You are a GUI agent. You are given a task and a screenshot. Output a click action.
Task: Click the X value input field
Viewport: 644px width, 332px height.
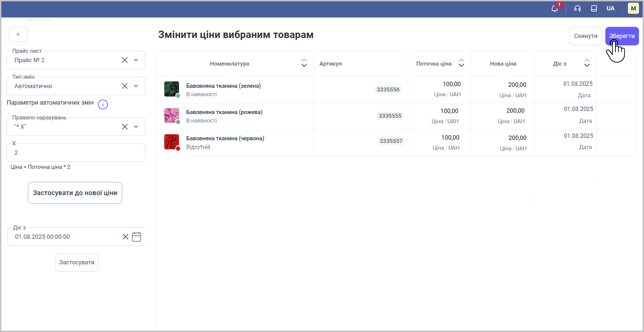[x=76, y=153]
